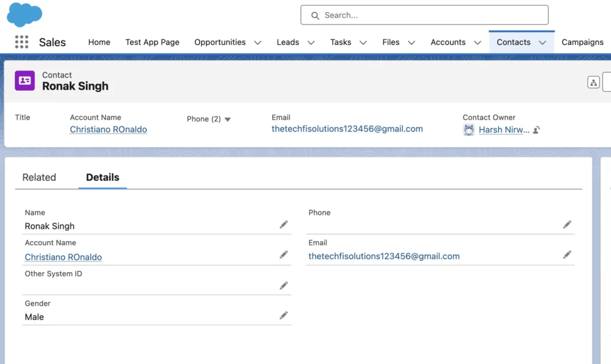Open the Contacts tab dropdown arrow
611x364 pixels.
click(x=542, y=42)
